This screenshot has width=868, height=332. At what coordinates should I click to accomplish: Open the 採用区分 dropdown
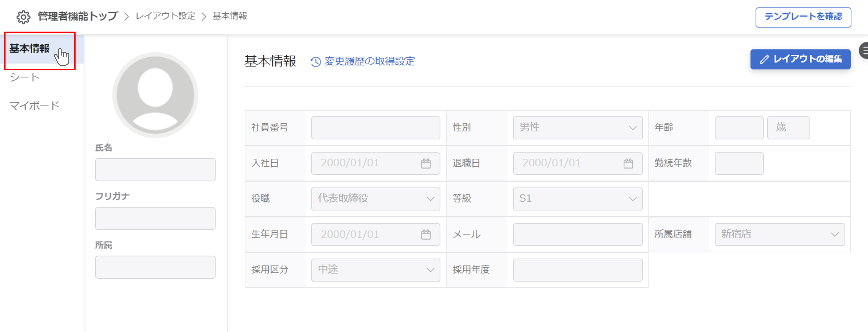coord(375,270)
